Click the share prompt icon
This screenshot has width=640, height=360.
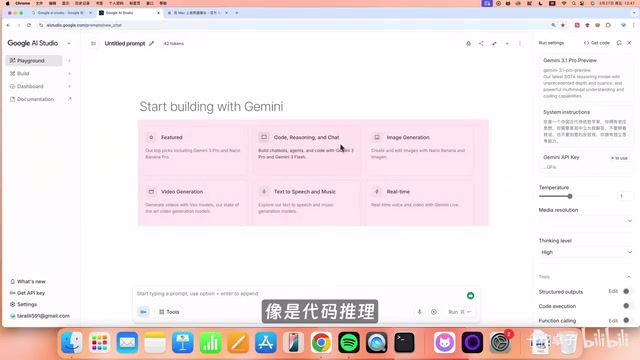[x=481, y=43]
